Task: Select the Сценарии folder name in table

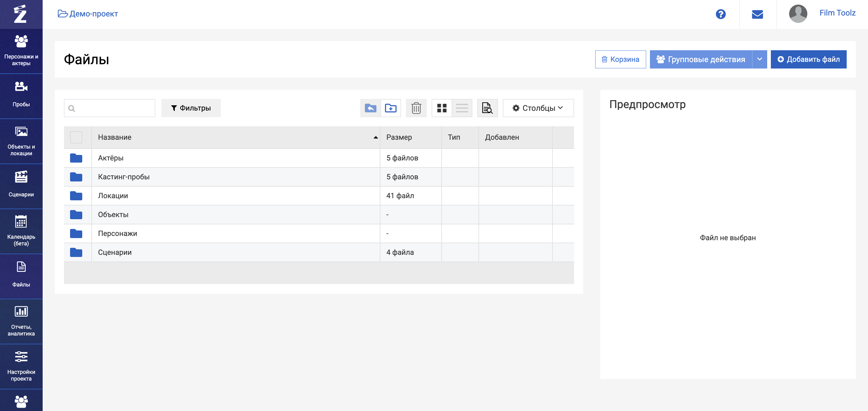Action: (x=115, y=252)
